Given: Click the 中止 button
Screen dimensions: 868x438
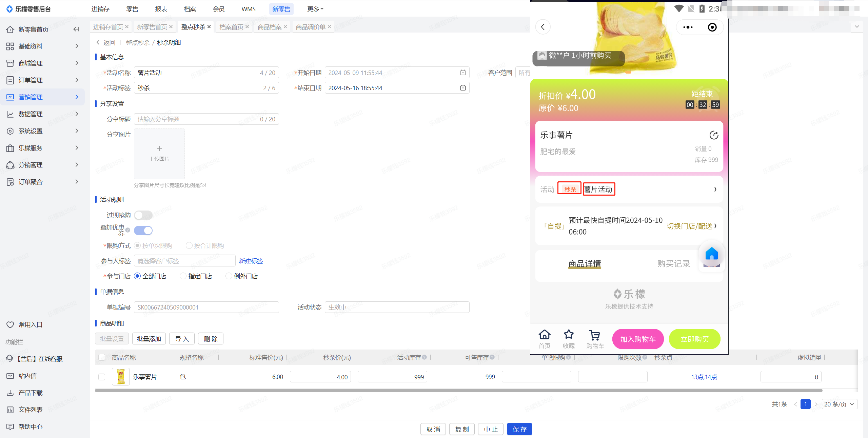Looking at the screenshot, I should coord(491,429).
